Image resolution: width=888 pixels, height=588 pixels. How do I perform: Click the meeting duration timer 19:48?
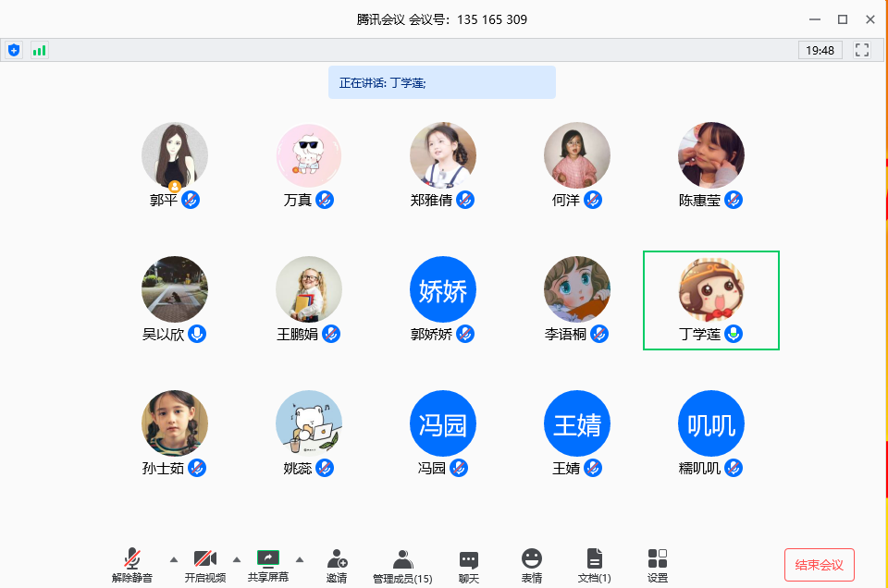[x=820, y=50]
